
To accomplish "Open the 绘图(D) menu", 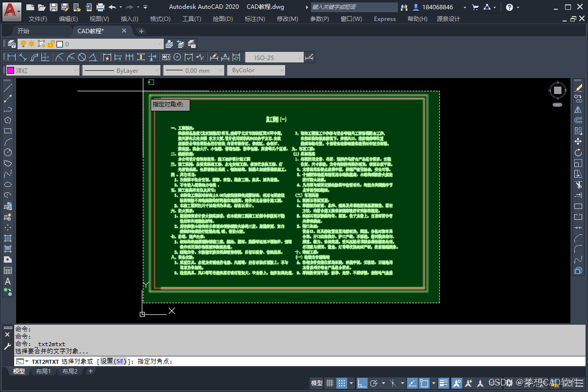I will point(223,19).
